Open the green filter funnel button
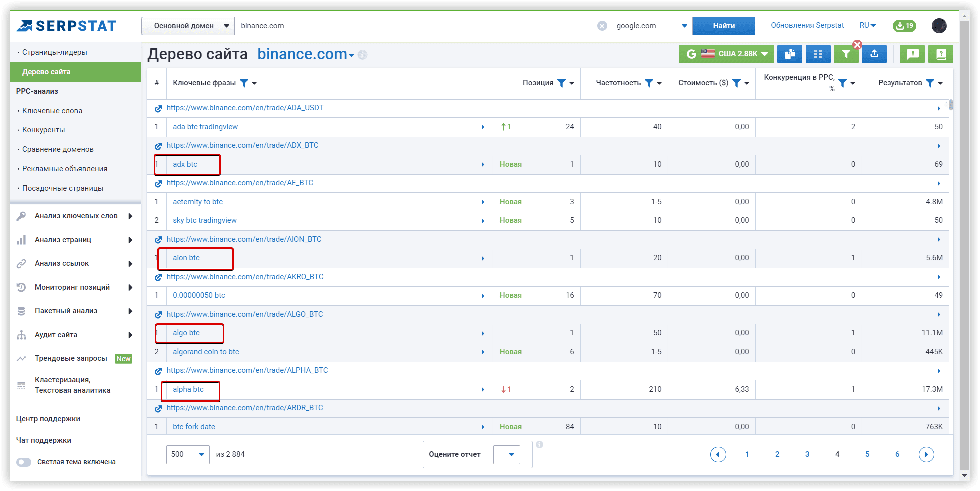This screenshot has width=980, height=491. point(846,54)
